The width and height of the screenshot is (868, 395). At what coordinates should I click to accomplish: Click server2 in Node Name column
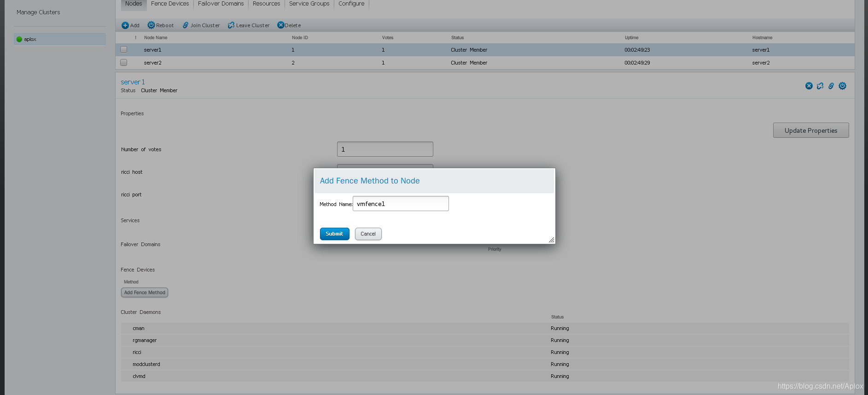click(152, 63)
